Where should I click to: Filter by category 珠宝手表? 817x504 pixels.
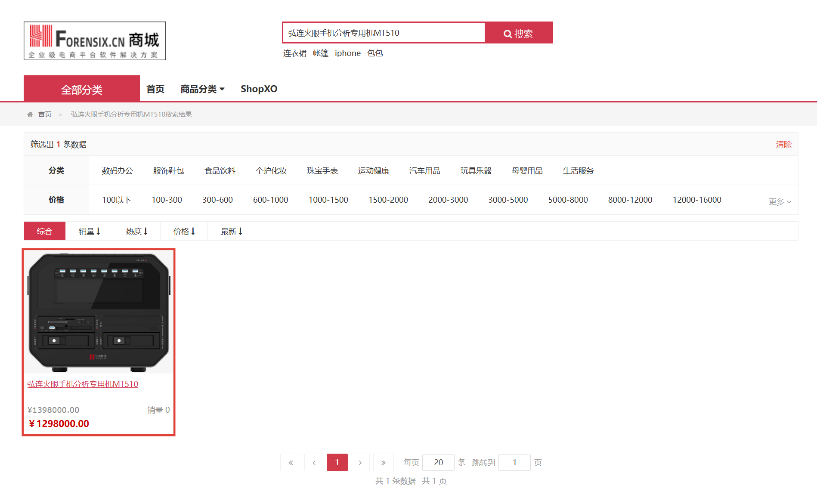click(x=322, y=171)
